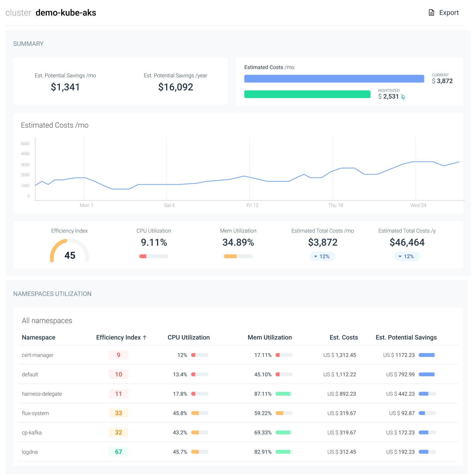Image resolution: width=472 pixels, height=476 pixels.
Task: Sort table by Namespace column header
Action: tap(38, 337)
